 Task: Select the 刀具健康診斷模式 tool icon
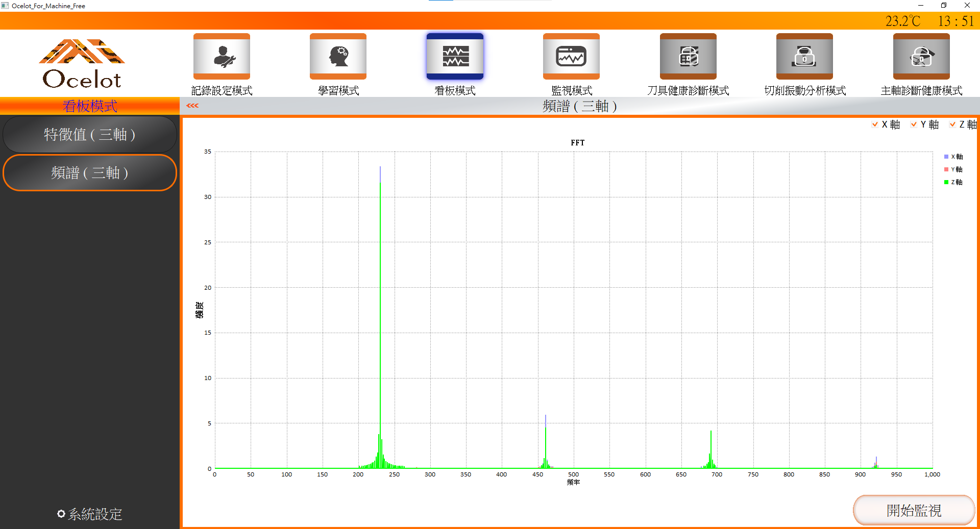(688, 56)
